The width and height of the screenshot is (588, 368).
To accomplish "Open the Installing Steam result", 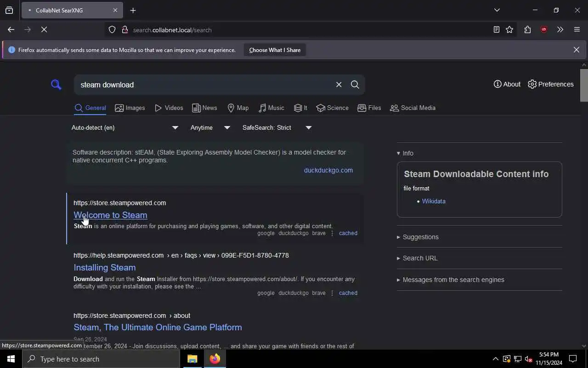I will (x=104, y=267).
